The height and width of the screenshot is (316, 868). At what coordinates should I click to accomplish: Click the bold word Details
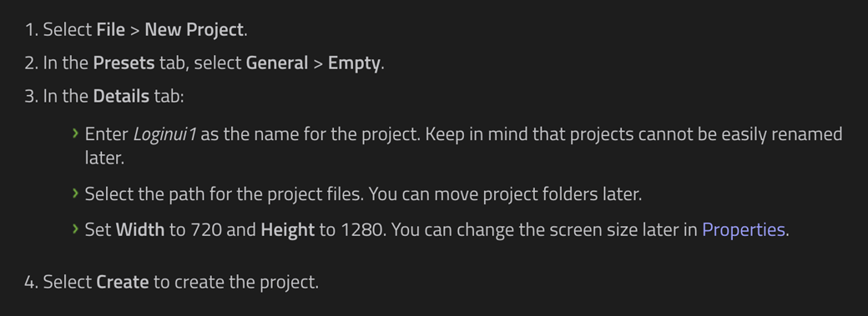point(121,96)
